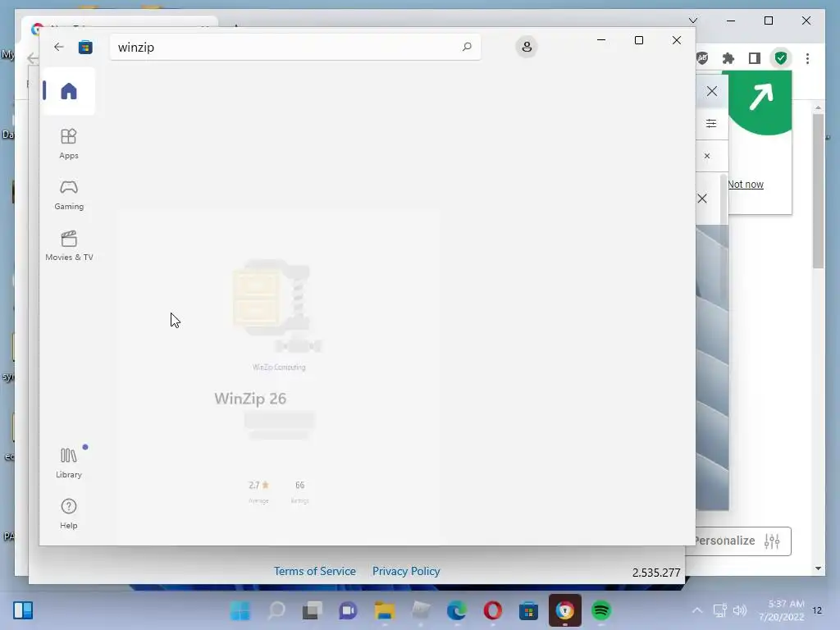Go back in Microsoft Store
The height and width of the screenshot is (630, 840).
[58, 47]
